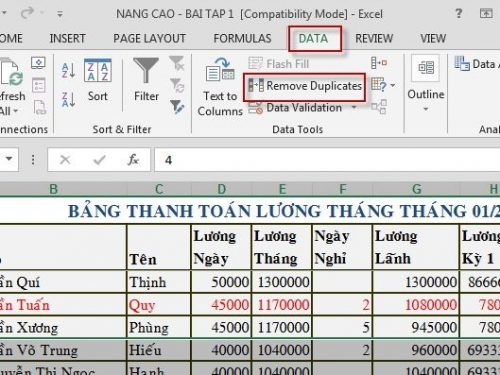
Task: Expand the Data Validation dropdown arrow
Action: [x=354, y=107]
